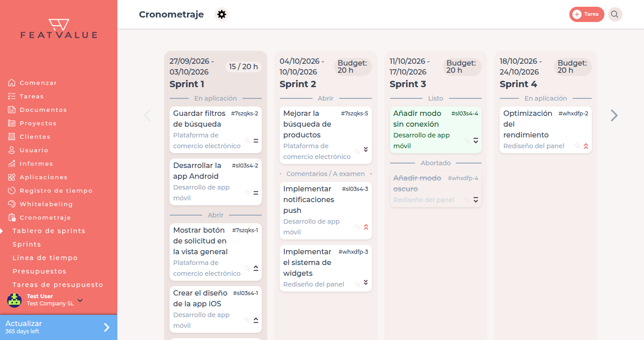Click the search magnifier icon
This screenshot has width=644, height=340.
point(615,14)
